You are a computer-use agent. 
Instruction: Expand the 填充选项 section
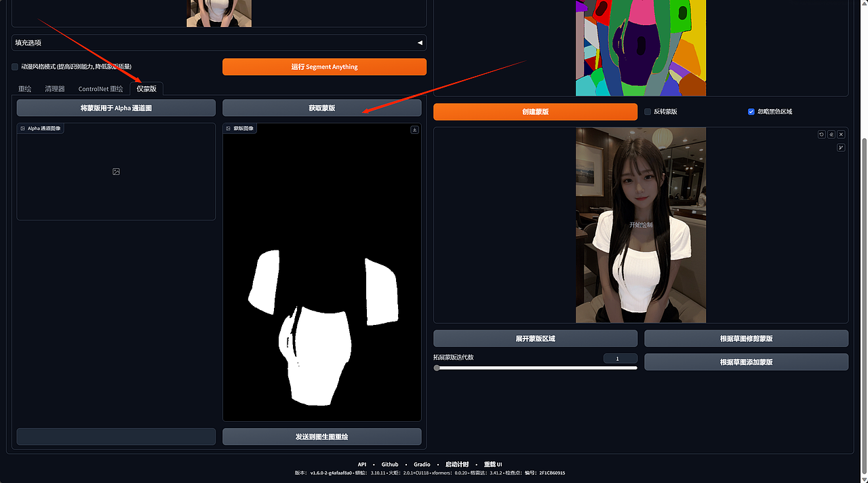219,42
